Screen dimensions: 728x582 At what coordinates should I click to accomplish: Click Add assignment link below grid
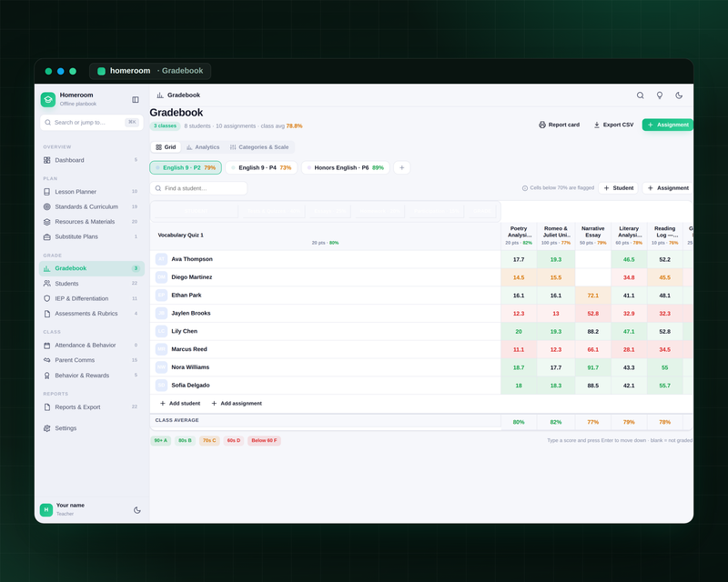(237, 404)
